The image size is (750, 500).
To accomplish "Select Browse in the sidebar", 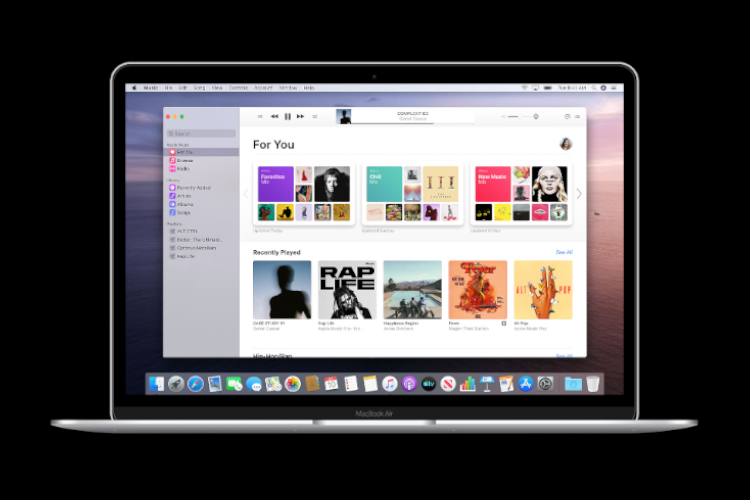I will pos(185,159).
